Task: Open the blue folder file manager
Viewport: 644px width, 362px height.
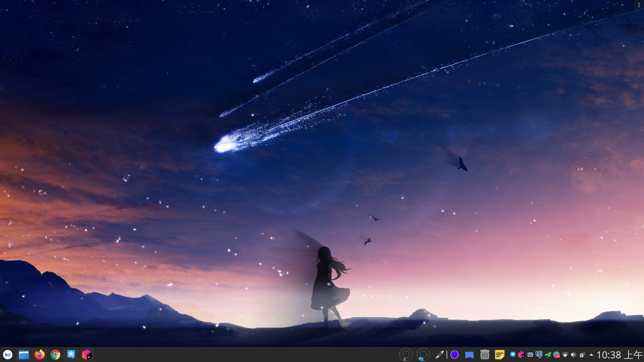Action: (23, 355)
